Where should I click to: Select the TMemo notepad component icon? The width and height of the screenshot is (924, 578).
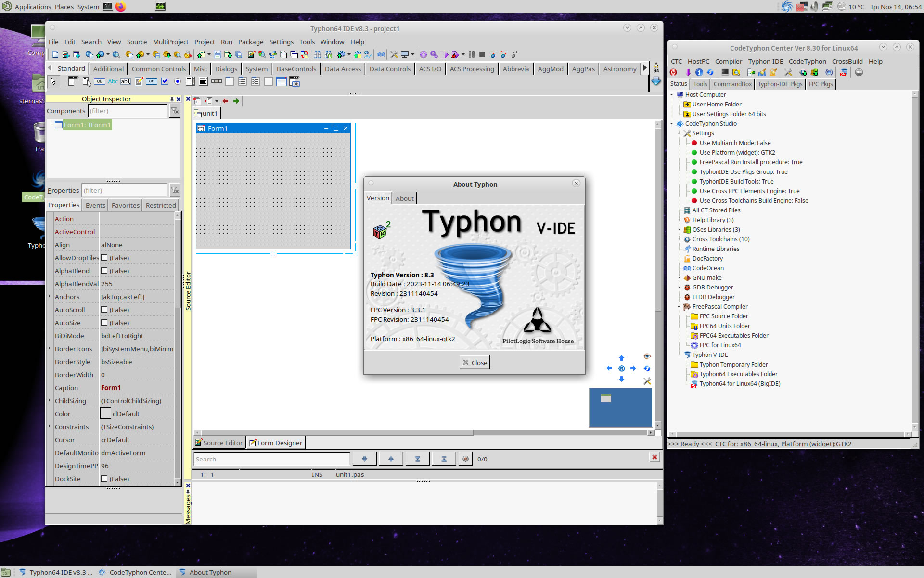[x=139, y=81]
